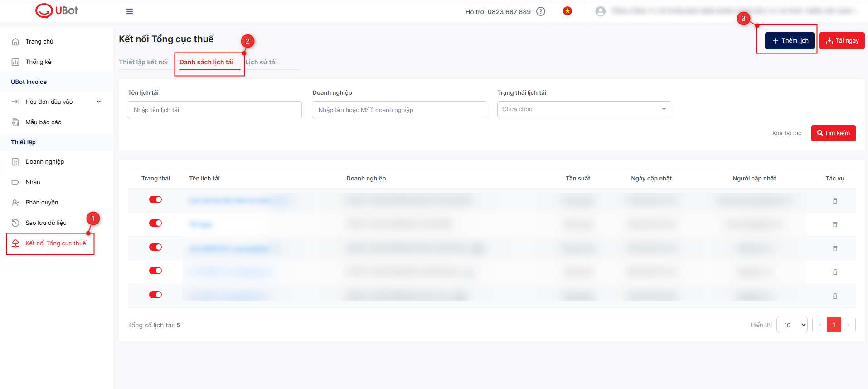Switch to Thiết lập kết nối tab
This screenshot has height=389, width=868.
[x=143, y=62]
